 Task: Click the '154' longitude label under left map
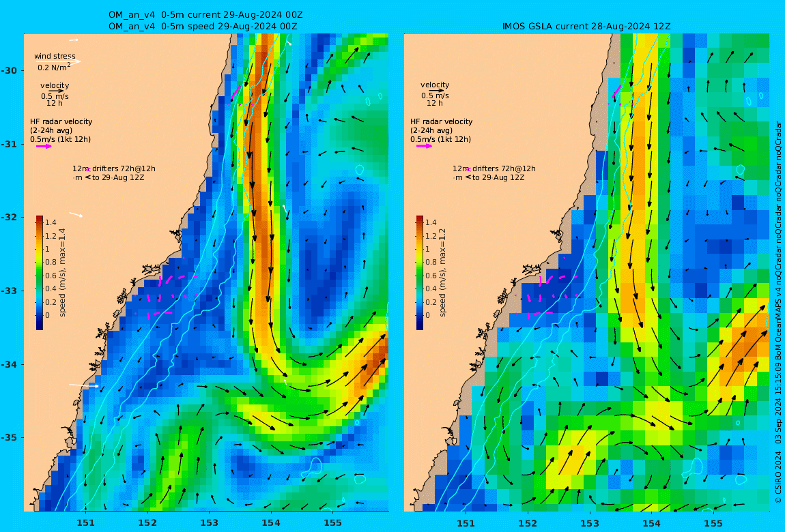(271, 523)
